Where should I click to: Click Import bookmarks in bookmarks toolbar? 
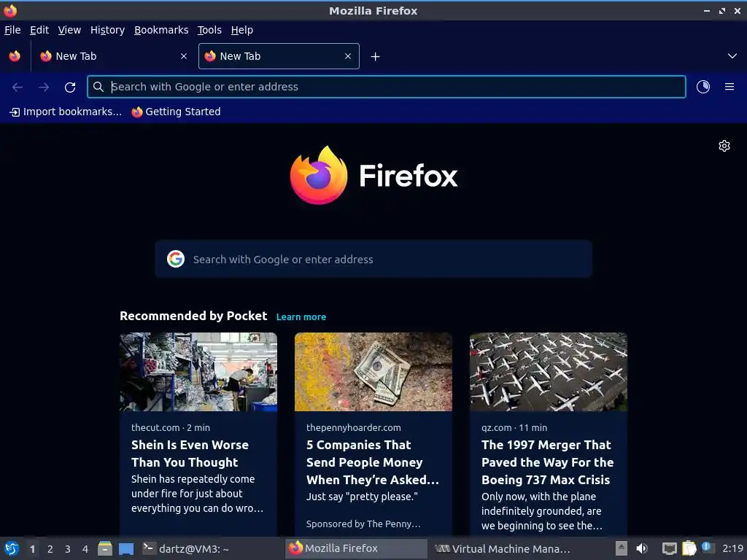[x=66, y=112]
